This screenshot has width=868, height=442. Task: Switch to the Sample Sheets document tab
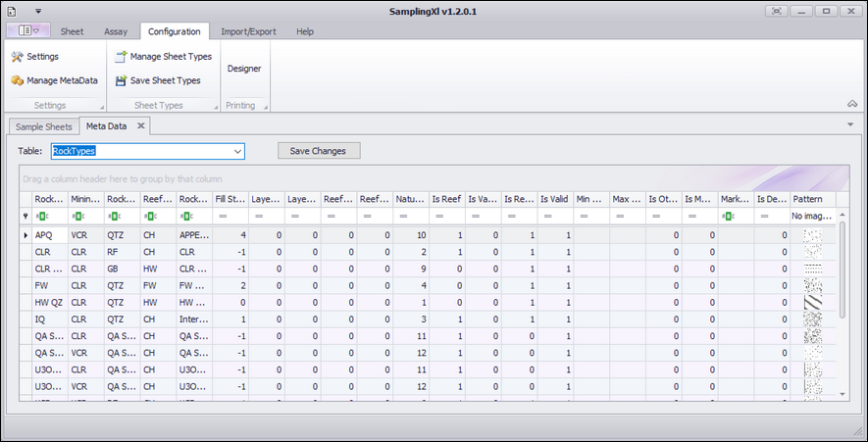[44, 126]
